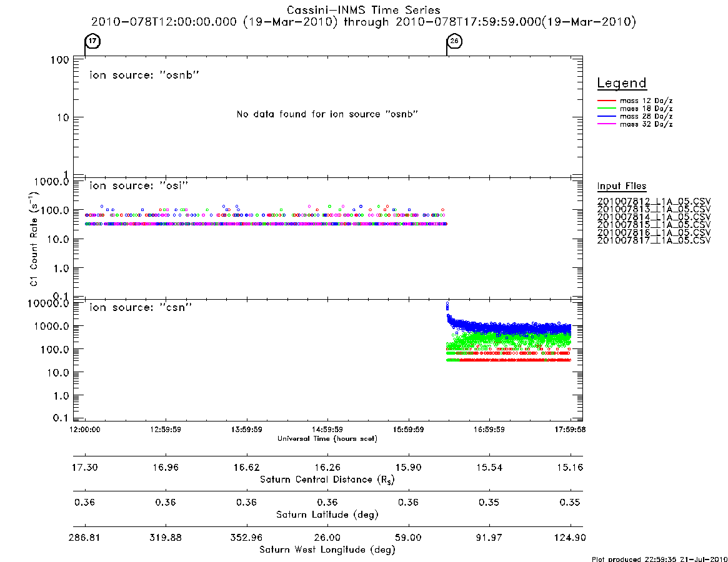Viewport: 728px width, 562px height.
Task: Click the 59.00 west longitude value
Action: tap(409, 538)
